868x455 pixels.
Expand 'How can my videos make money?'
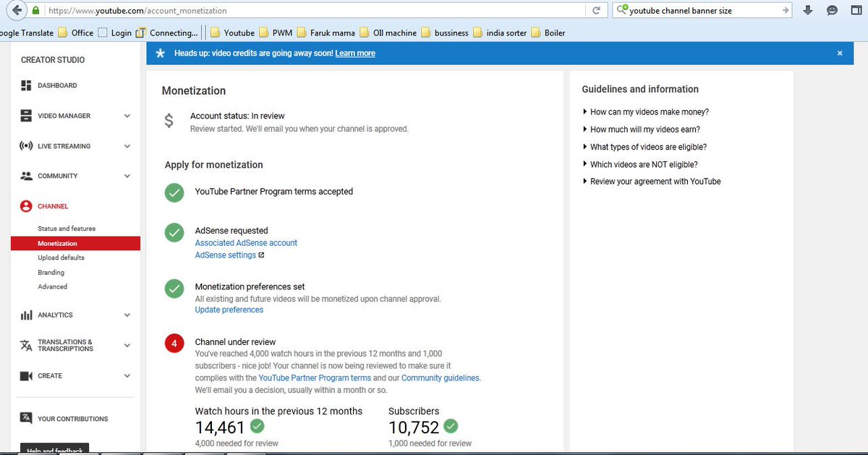pyautogui.click(x=645, y=112)
